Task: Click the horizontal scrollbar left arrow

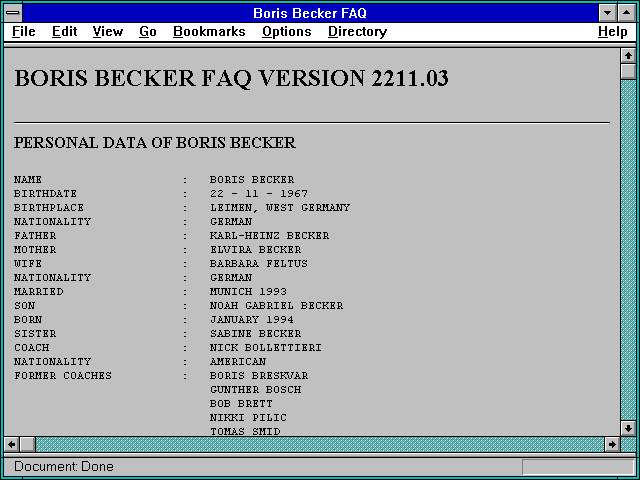Action: (11, 444)
